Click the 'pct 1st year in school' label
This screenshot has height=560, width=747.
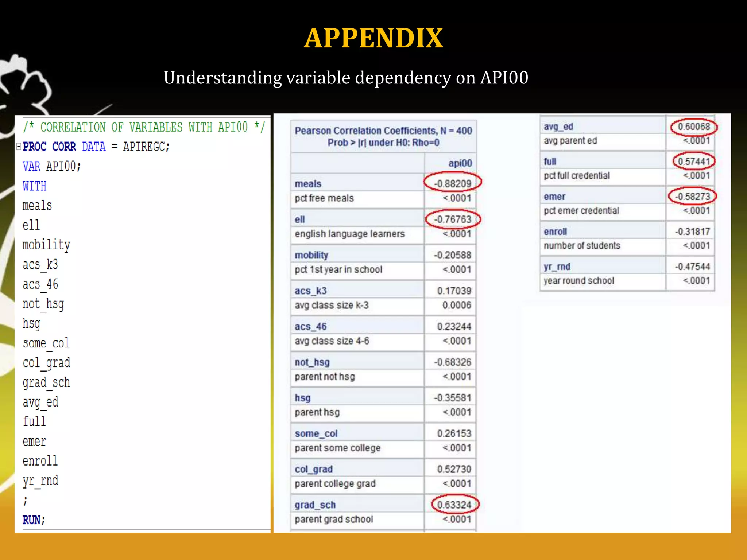[x=338, y=269]
